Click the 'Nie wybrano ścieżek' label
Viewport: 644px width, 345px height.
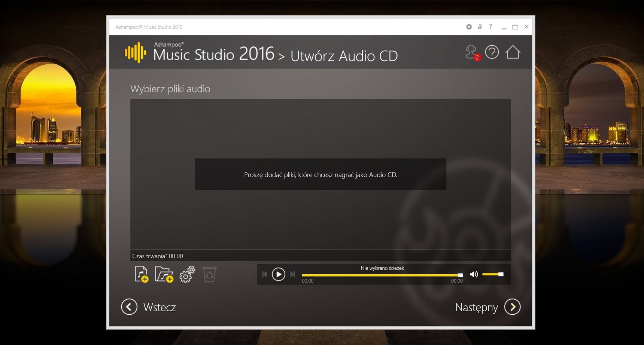coord(382,268)
